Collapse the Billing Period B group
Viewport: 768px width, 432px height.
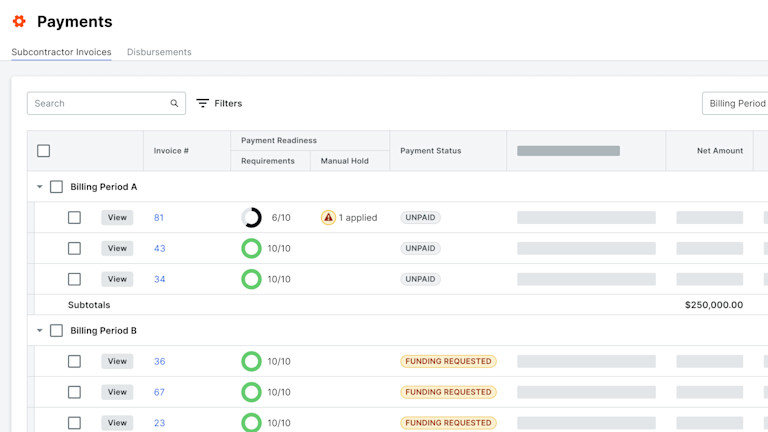coord(40,331)
